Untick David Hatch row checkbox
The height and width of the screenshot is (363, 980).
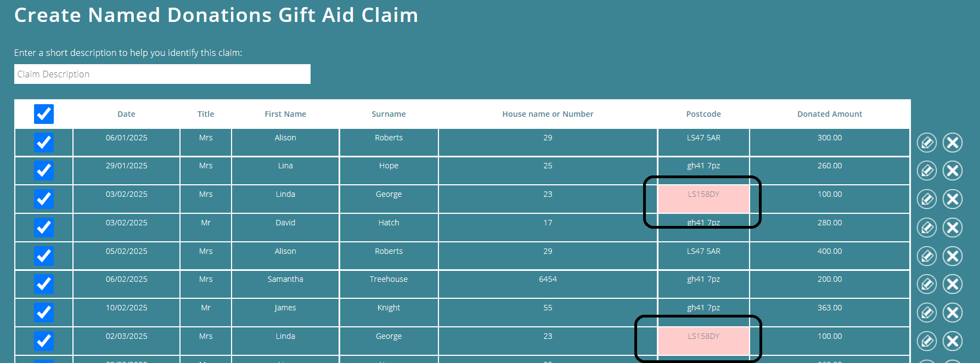(44, 228)
